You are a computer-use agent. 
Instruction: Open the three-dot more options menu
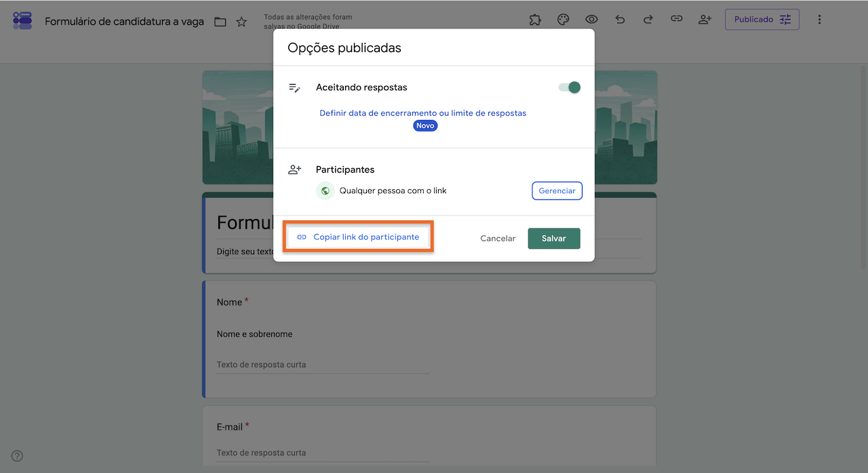(819, 20)
